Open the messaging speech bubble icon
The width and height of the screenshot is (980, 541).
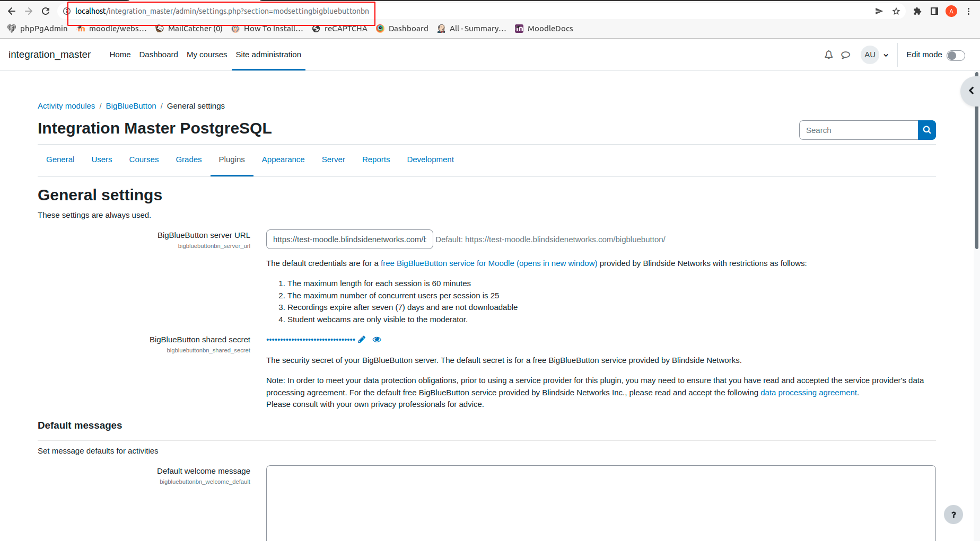click(846, 55)
